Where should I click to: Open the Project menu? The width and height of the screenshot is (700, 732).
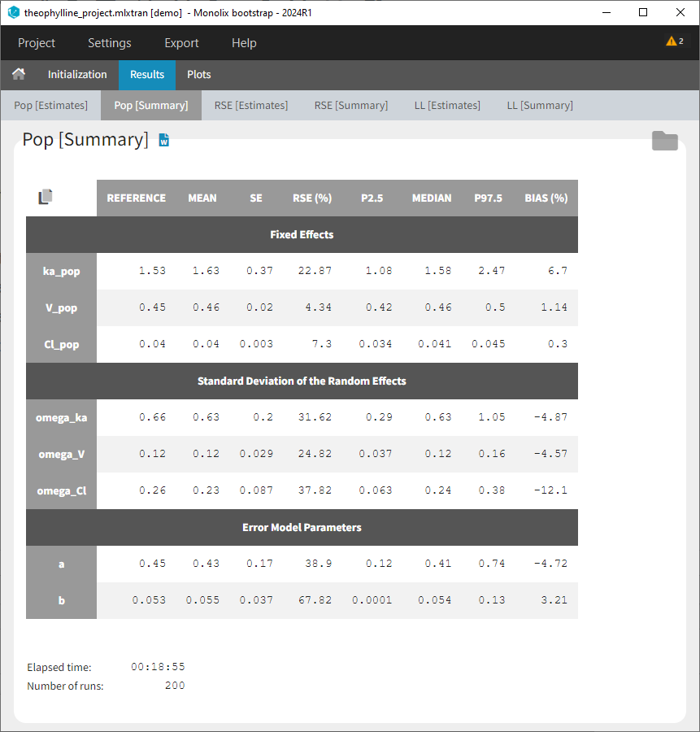(37, 43)
